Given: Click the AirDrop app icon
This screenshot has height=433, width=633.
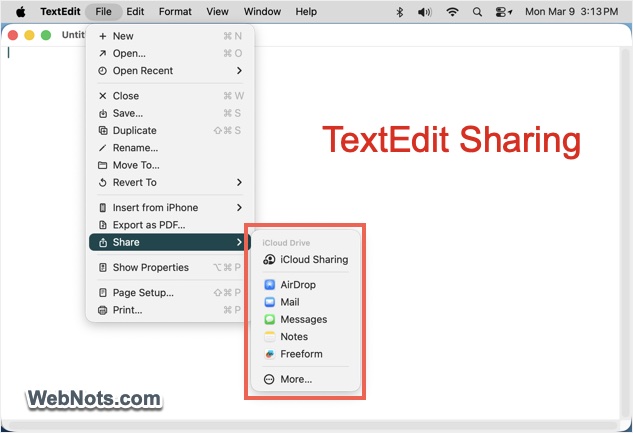Looking at the screenshot, I should tap(269, 285).
